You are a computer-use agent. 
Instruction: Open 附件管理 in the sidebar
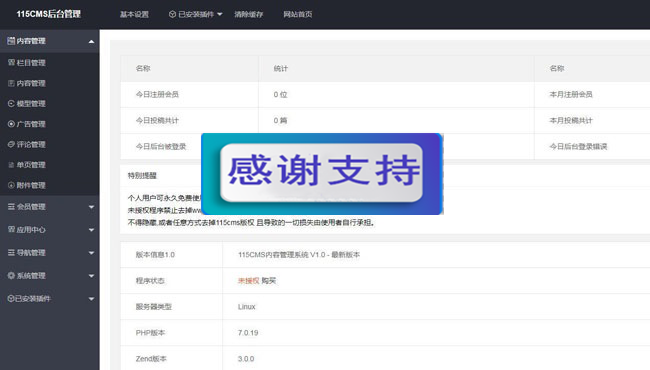coord(31,185)
